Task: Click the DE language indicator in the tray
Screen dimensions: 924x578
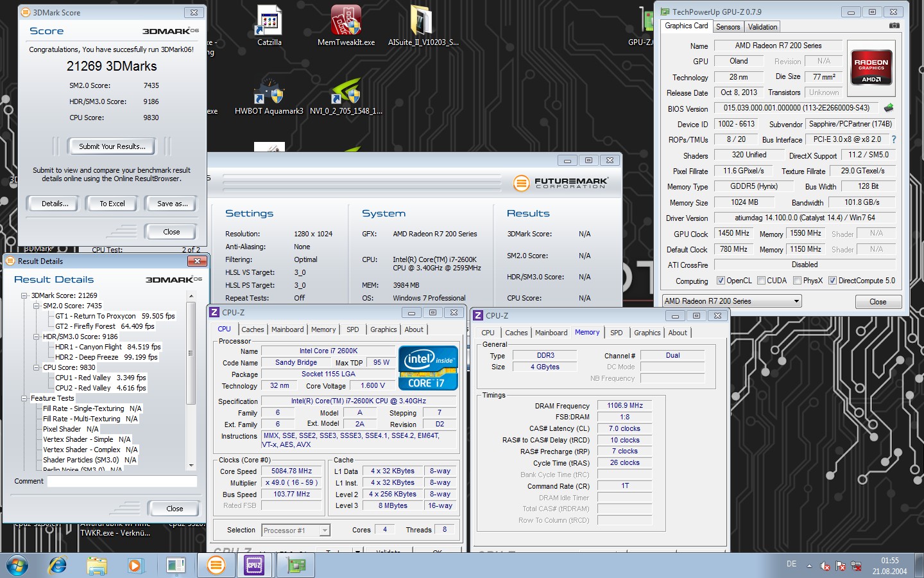Action: pyautogui.click(x=791, y=564)
